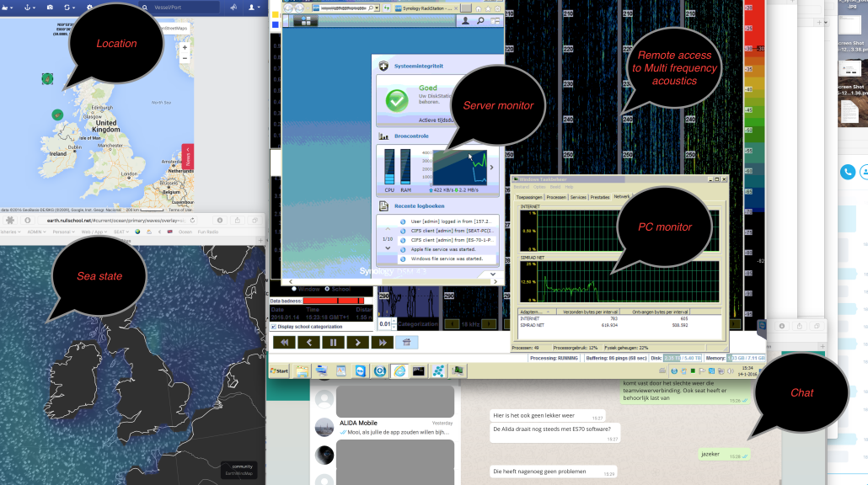
Task: Click the megaphone icon in map toolbar
Action: coord(233,8)
